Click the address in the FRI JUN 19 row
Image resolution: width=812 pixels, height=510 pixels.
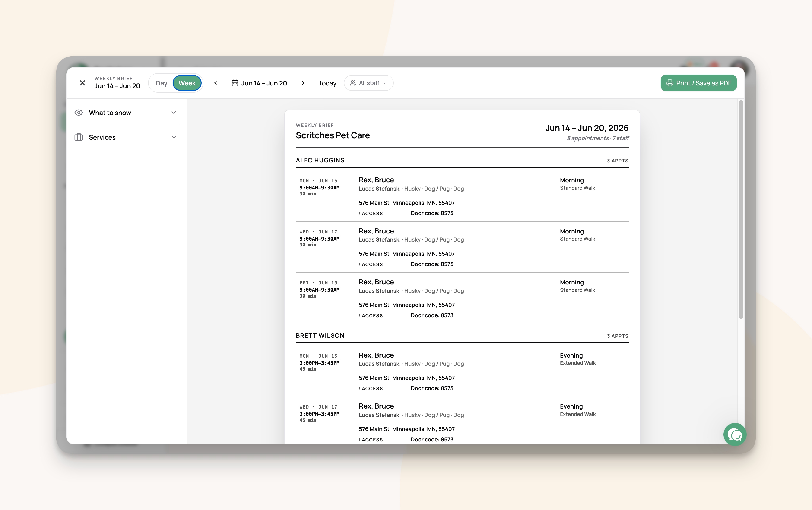coord(407,305)
